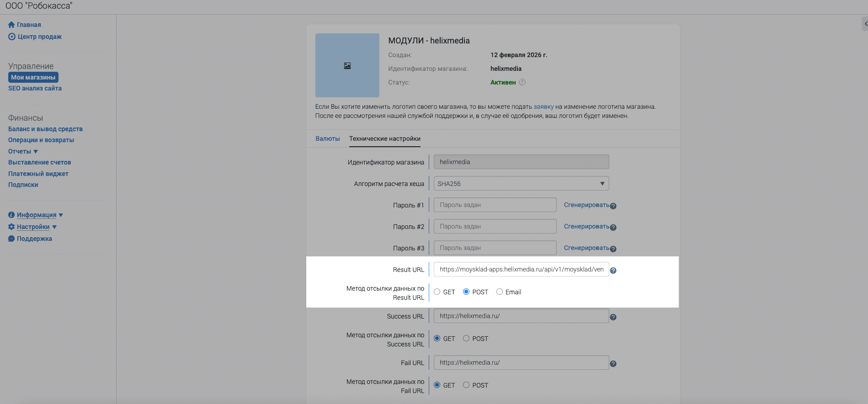
Task: Click Сгенерировать link for Пароль #1
Action: click(x=586, y=205)
